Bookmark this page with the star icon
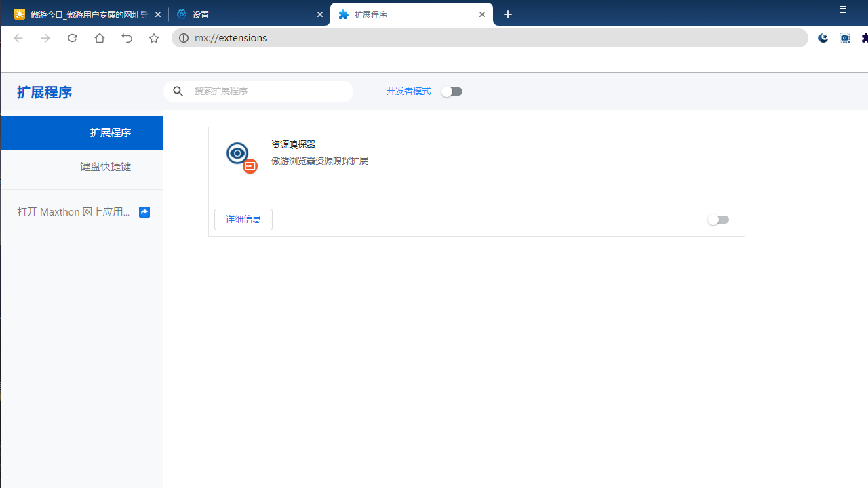Viewport: 868px width, 488px height. click(154, 38)
